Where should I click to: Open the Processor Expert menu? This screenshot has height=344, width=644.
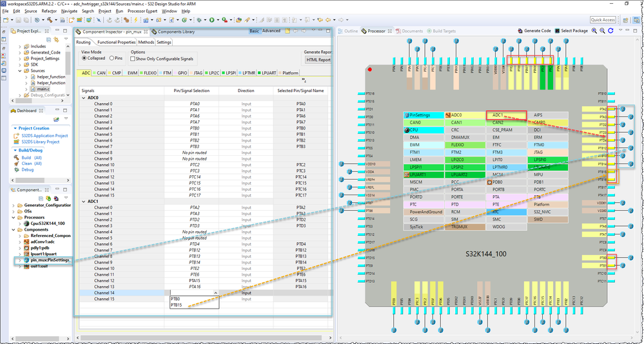click(x=142, y=11)
